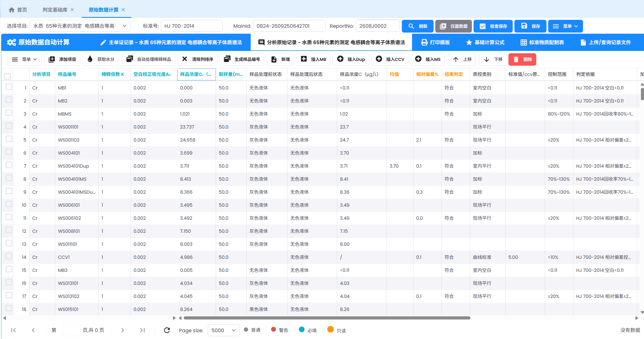
Task: Go to first page button
Action: [x=13, y=330]
